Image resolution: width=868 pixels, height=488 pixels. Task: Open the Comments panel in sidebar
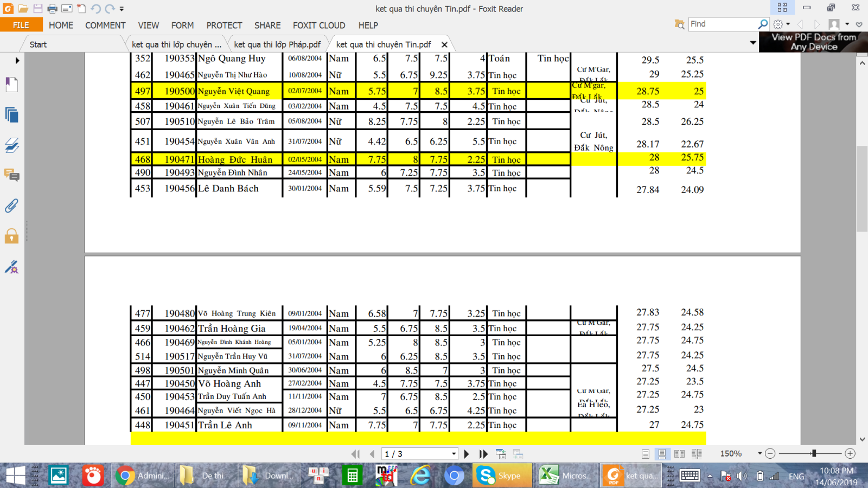click(11, 175)
